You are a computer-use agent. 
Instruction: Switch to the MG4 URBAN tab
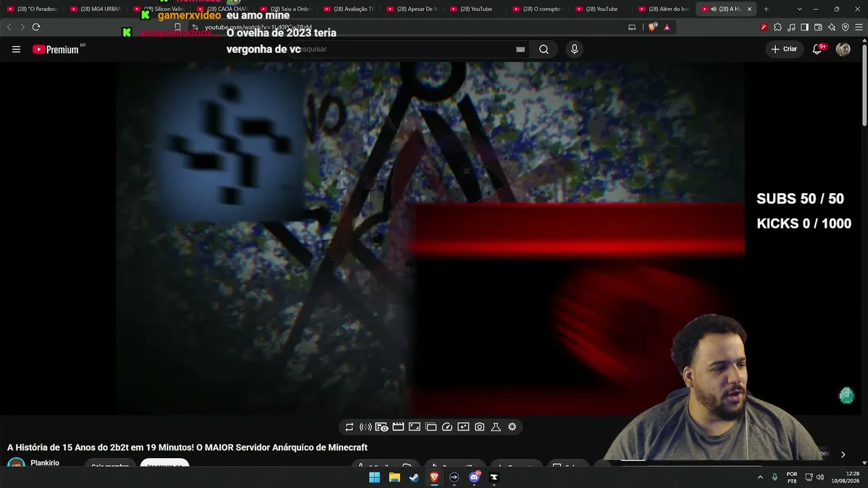96,9
